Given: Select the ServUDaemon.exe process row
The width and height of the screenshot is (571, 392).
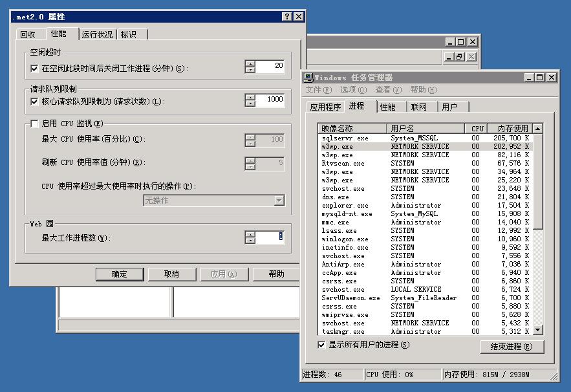Looking at the screenshot, I should point(426,298).
